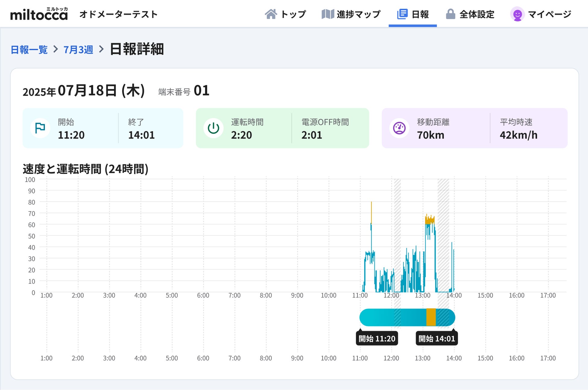Click the home icon beside トップ
The height and width of the screenshot is (390, 588).
pos(271,14)
